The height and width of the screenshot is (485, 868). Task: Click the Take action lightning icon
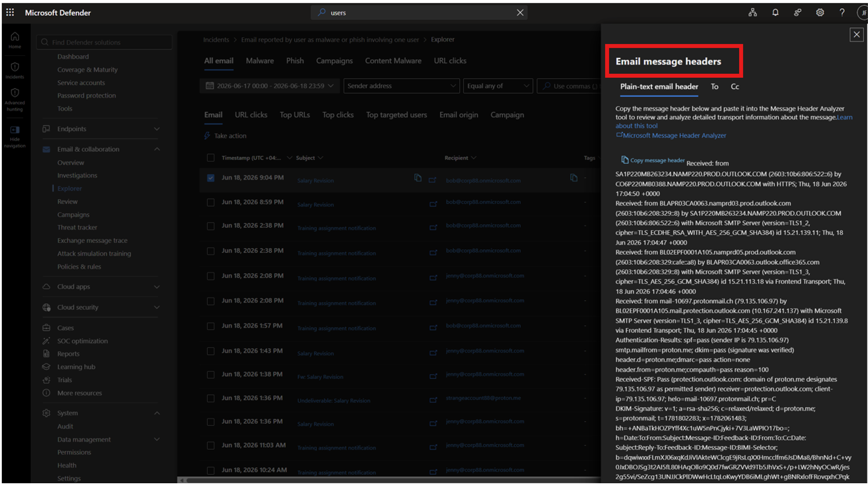(207, 135)
